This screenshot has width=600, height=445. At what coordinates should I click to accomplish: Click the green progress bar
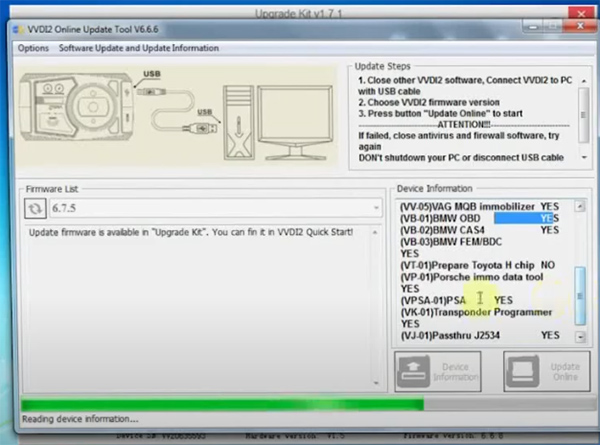click(222, 404)
